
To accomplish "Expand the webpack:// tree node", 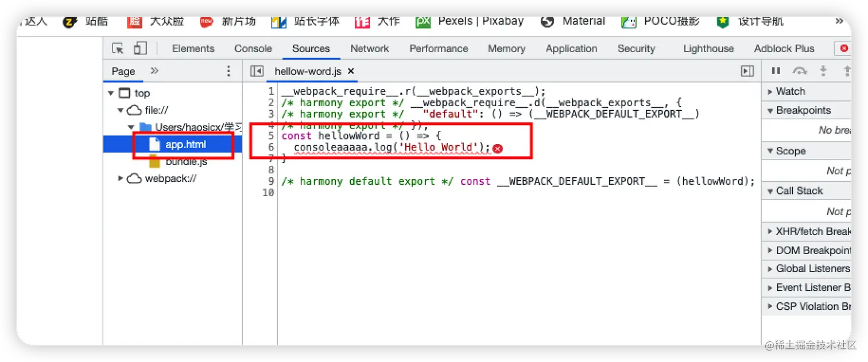I will tap(121, 178).
